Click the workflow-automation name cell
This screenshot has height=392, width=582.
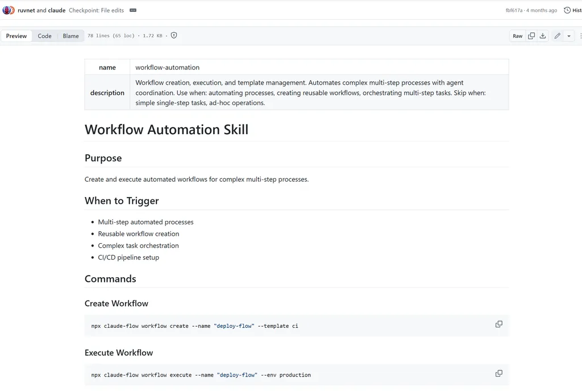coord(319,67)
